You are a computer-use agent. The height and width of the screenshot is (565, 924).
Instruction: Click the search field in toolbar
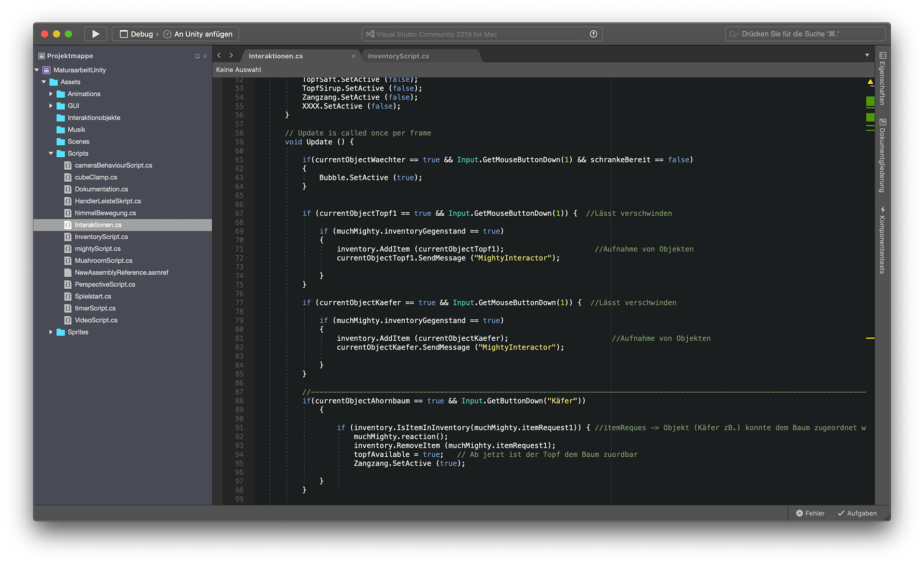[805, 34]
